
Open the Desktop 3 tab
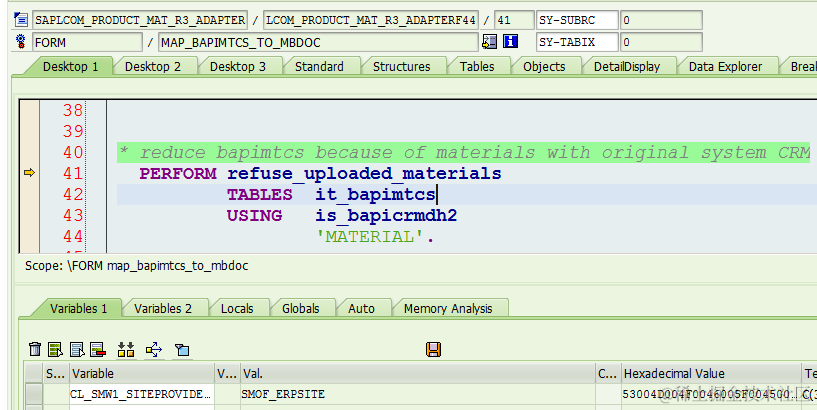[x=238, y=67]
